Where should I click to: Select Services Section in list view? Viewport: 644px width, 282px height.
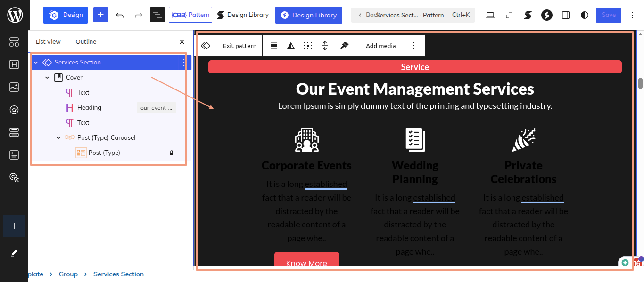(x=78, y=62)
